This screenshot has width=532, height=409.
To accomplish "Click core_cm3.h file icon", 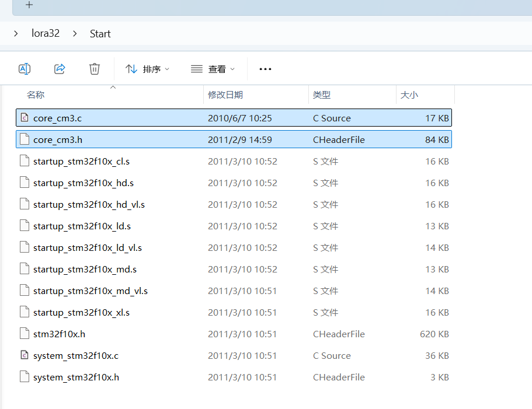I will pyautogui.click(x=25, y=139).
